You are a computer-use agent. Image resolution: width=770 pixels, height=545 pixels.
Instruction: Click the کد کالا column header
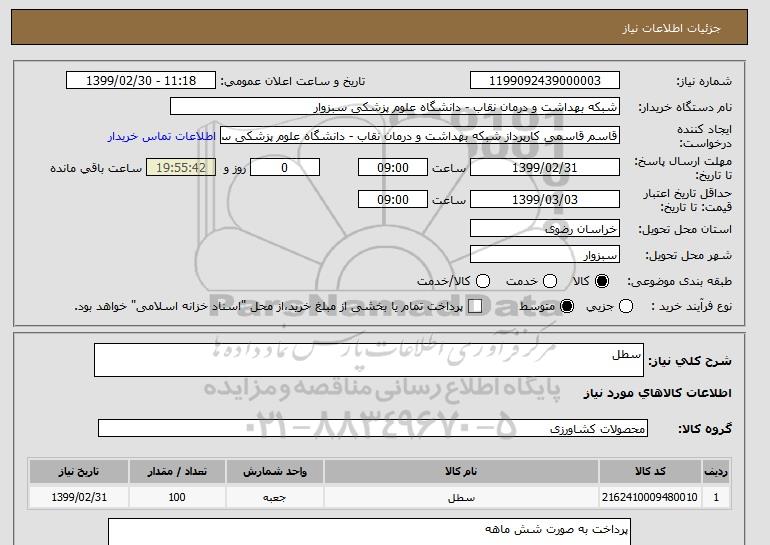coord(650,471)
